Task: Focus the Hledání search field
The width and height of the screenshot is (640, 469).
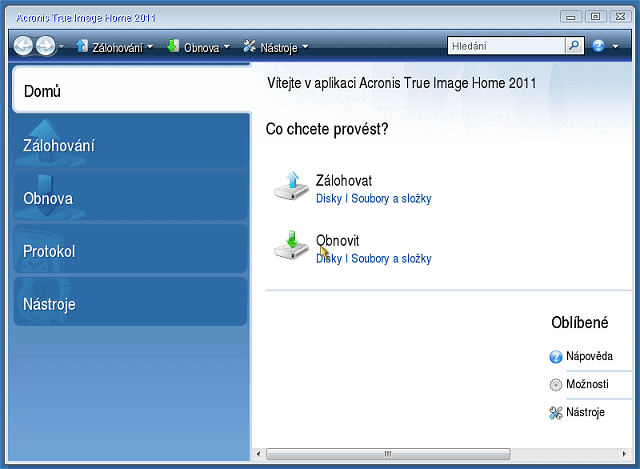Action: coord(506,46)
